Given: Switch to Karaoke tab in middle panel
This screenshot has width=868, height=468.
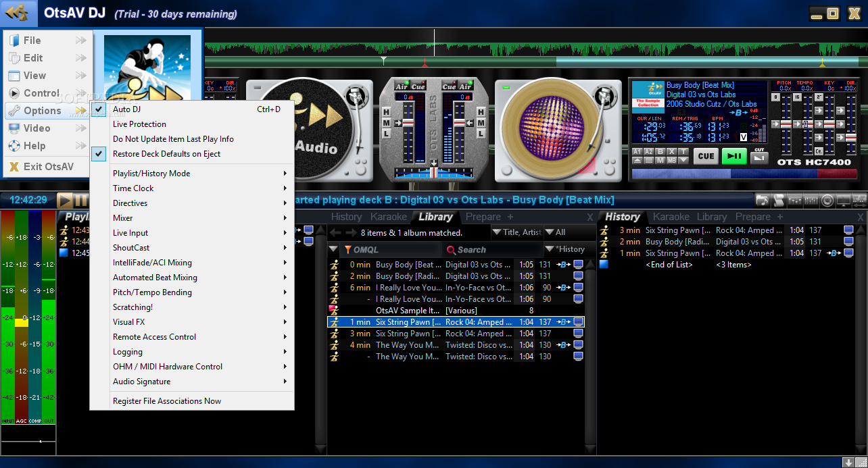Looking at the screenshot, I should pyautogui.click(x=389, y=217).
